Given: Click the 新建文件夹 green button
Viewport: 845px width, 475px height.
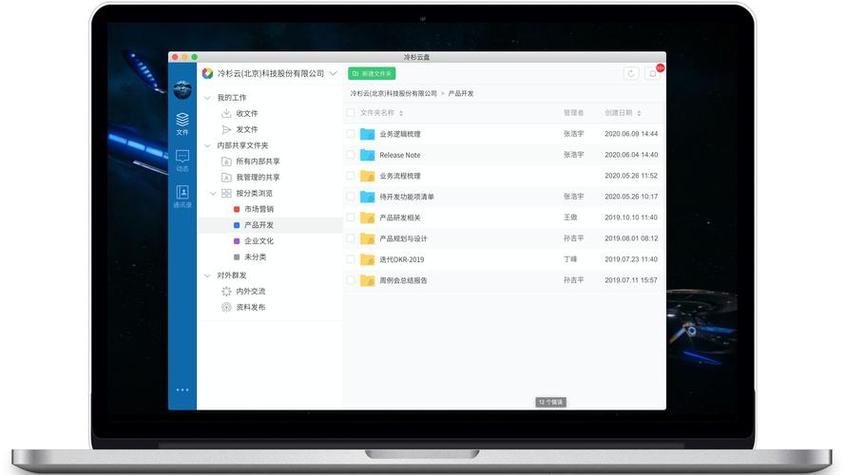Looking at the screenshot, I should click(x=372, y=73).
